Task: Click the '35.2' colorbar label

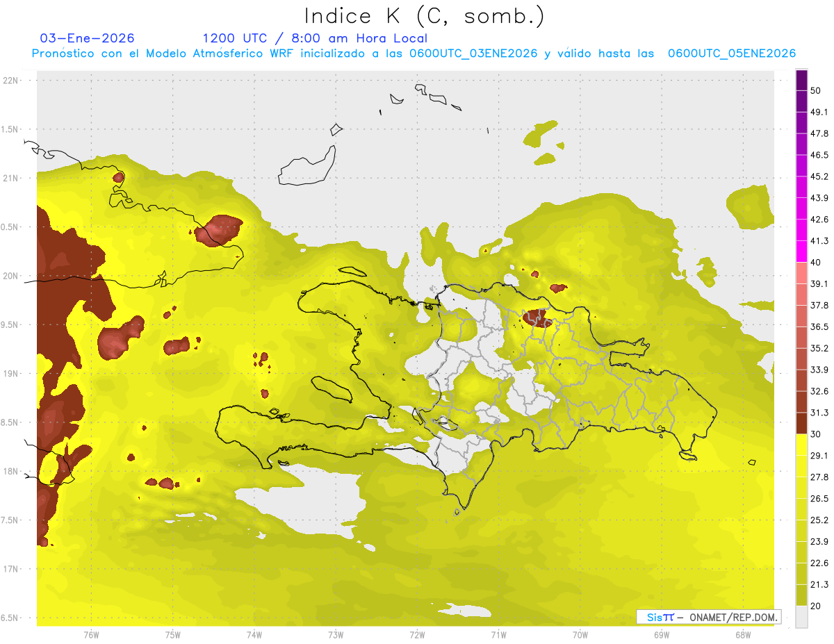Action: coord(819,348)
